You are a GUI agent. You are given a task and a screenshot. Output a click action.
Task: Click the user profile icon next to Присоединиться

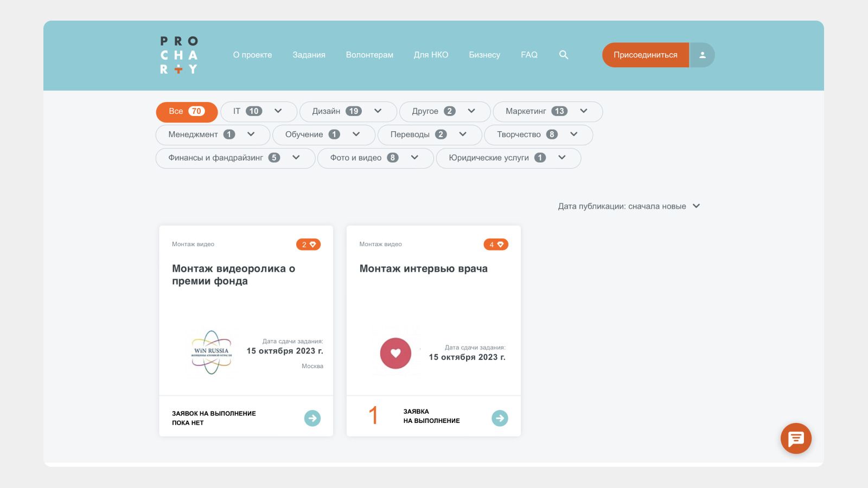pyautogui.click(x=703, y=55)
